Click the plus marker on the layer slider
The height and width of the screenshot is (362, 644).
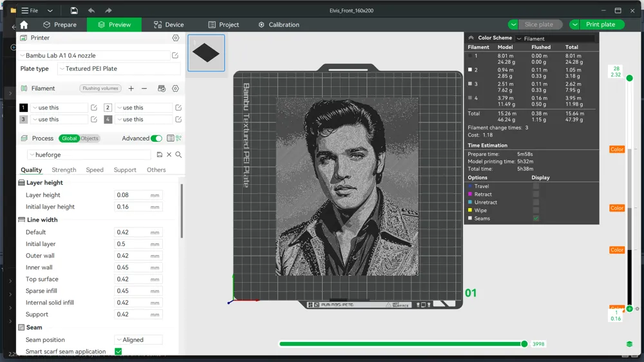[629, 309]
